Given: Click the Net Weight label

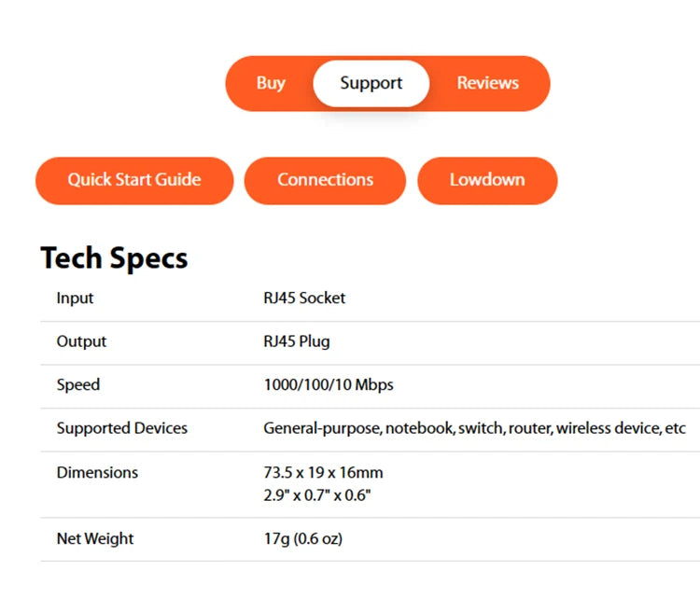Looking at the screenshot, I should tap(94, 538).
